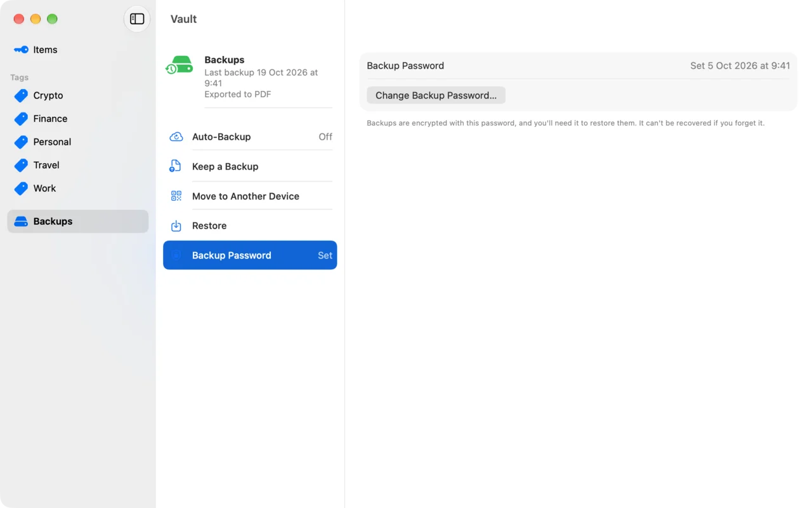Click the backup encryption notice text
The image size is (812, 508).
566,123
